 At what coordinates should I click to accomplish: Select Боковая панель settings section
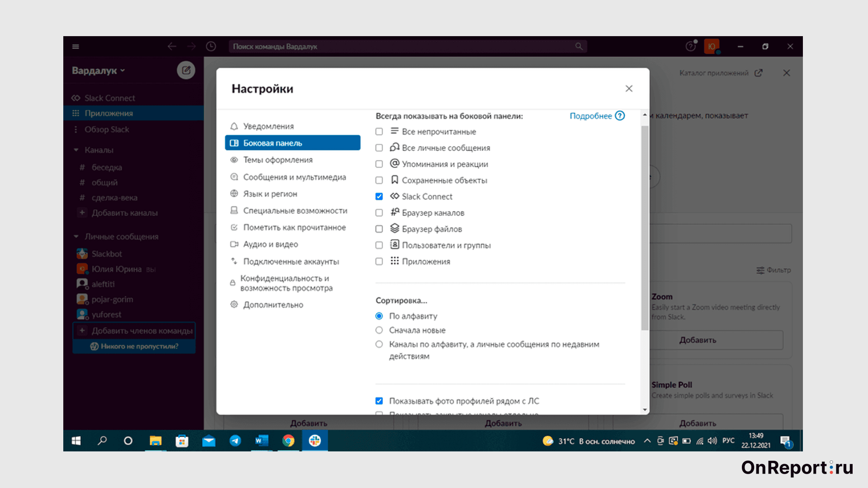[x=292, y=143]
